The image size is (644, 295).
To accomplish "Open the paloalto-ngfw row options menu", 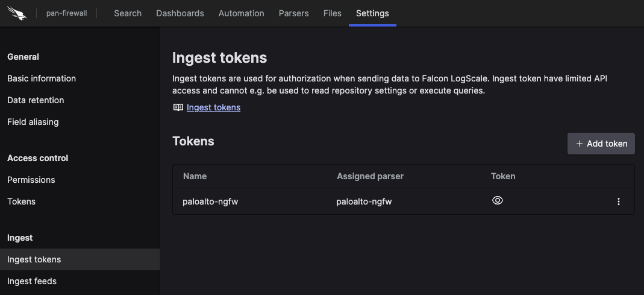I will pos(619,201).
